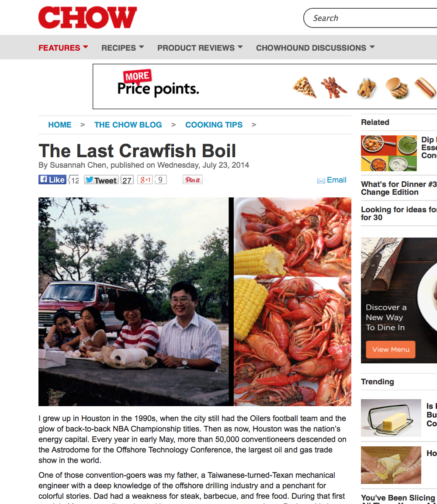Navigate to Cooking Tips breadcrumb
The width and height of the screenshot is (437, 504).
[214, 125]
